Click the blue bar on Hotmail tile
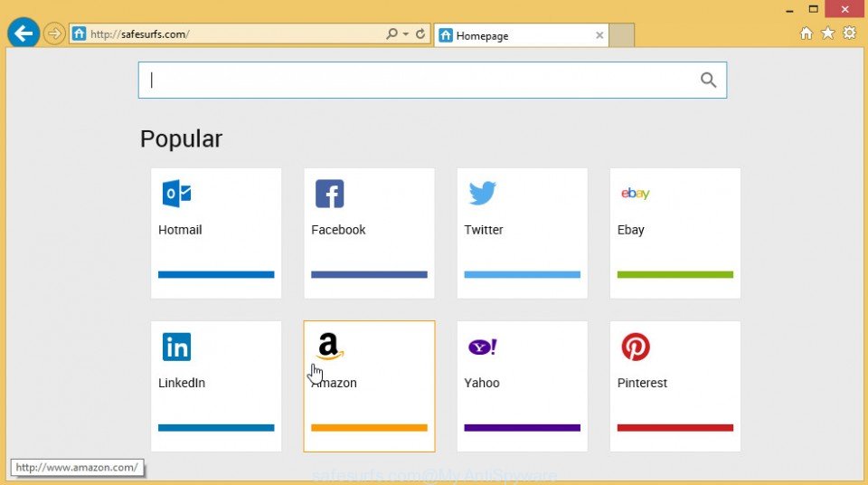This screenshot has width=868, height=485. pos(216,274)
